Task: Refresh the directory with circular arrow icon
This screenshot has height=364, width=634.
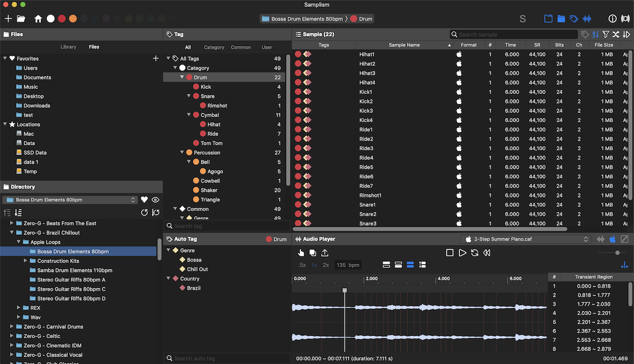Action: 144,212
